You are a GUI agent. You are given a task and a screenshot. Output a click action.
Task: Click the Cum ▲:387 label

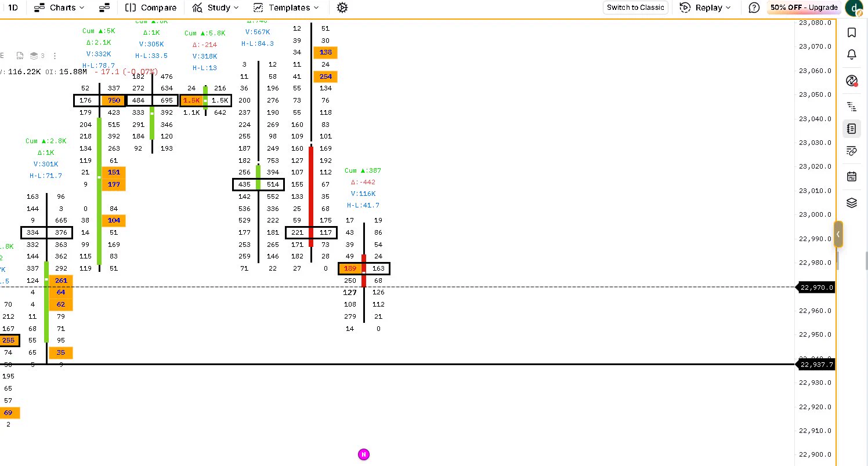coord(363,170)
